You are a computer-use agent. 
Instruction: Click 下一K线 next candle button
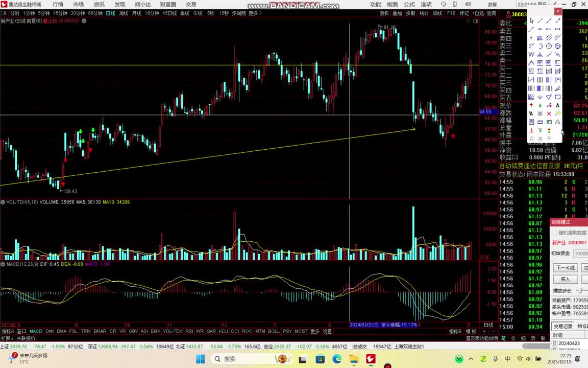point(566,268)
